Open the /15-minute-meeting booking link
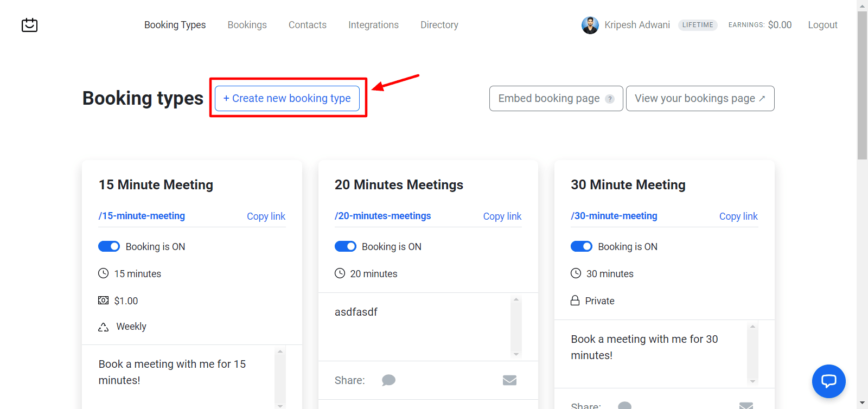Viewport: 868px width, 409px height. 142,216
